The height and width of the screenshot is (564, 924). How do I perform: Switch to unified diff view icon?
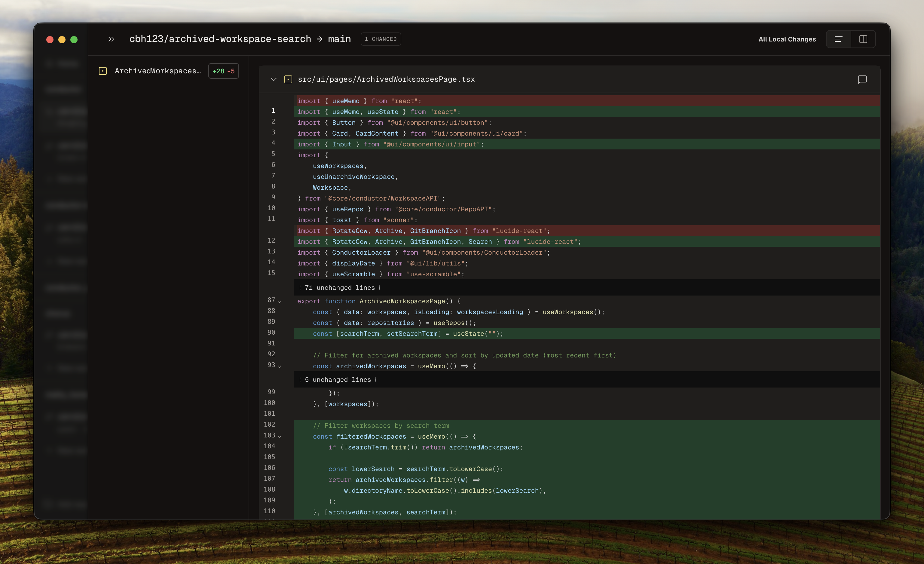pyautogui.click(x=839, y=39)
